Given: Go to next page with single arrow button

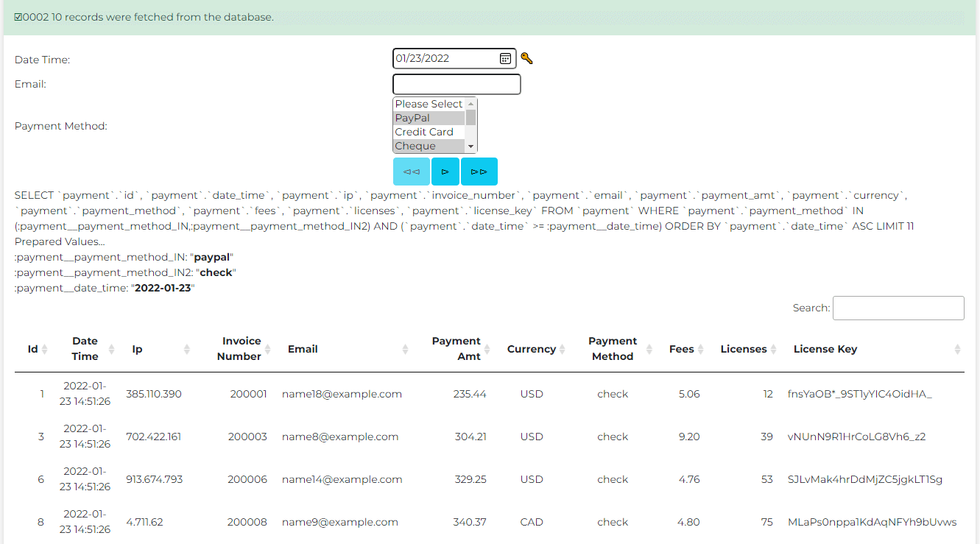Looking at the screenshot, I should coord(445,172).
